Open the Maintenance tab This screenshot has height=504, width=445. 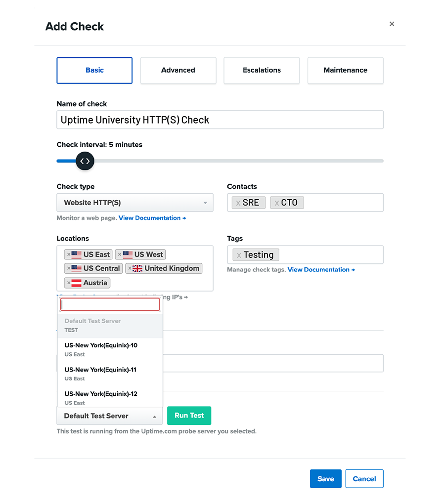[345, 70]
